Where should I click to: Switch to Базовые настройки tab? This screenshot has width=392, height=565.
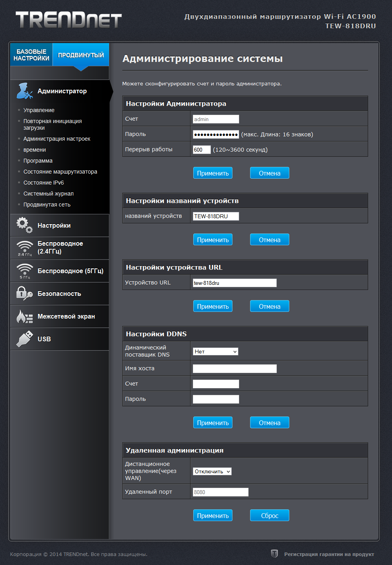click(31, 55)
